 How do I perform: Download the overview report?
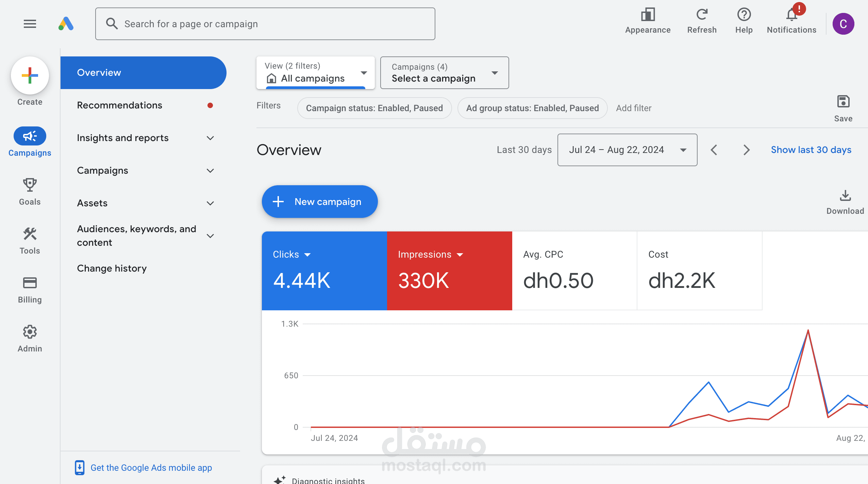[x=845, y=203]
